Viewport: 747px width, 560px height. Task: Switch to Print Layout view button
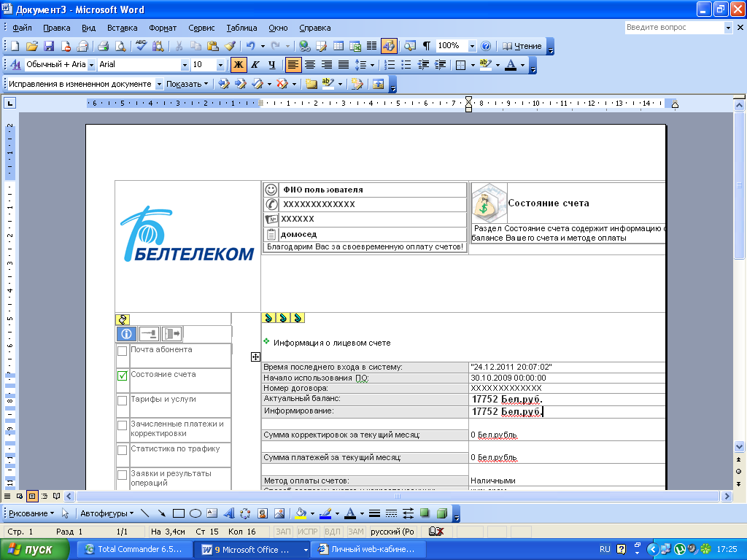32,496
